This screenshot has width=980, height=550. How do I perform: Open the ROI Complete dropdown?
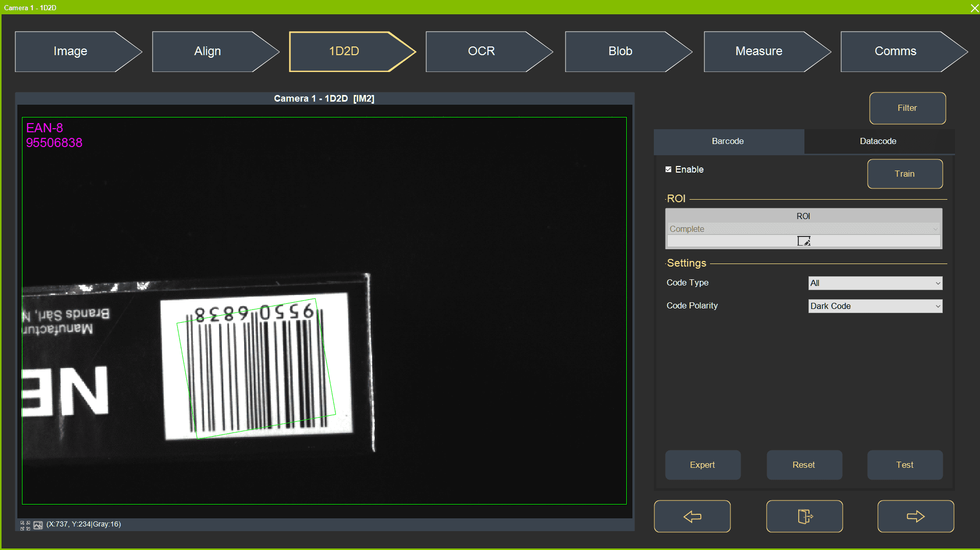pos(803,229)
